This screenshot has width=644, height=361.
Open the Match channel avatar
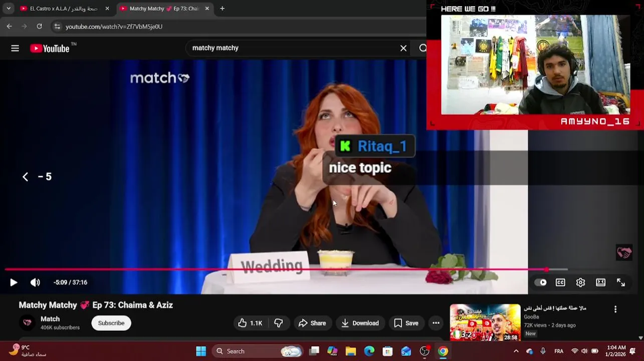[x=28, y=322]
